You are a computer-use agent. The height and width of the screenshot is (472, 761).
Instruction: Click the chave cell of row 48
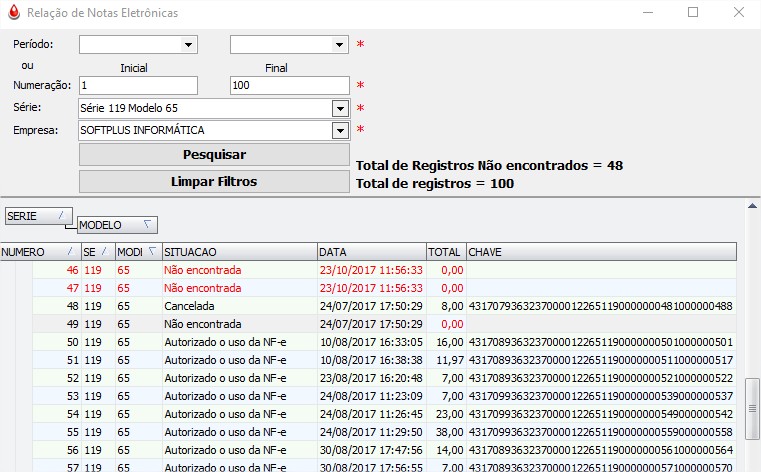601,306
